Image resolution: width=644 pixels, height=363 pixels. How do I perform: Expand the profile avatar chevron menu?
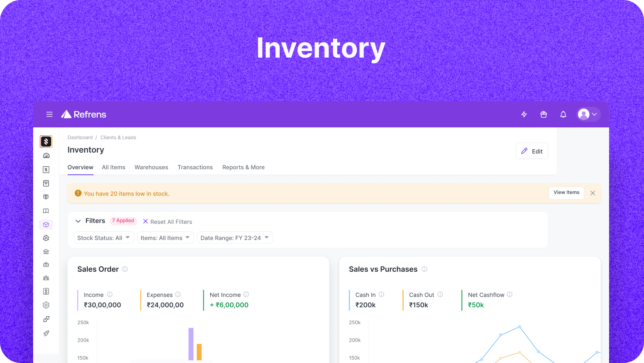(x=595, y=114)
